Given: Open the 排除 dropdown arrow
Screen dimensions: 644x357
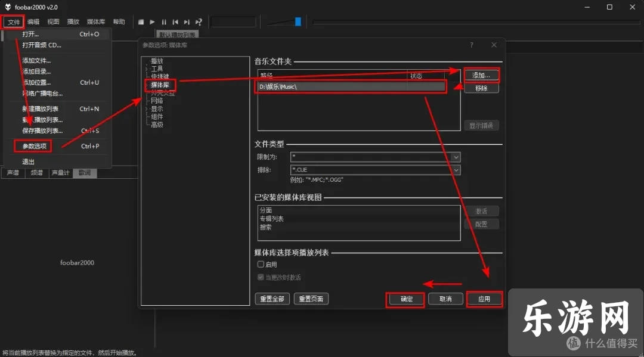Looking at the screenshot, I should [x=456, y=170].
